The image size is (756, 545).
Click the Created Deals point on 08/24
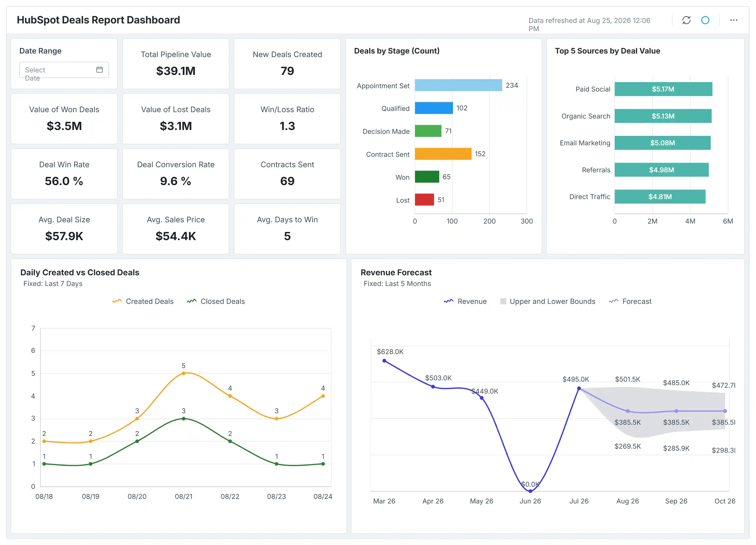pos(323,396)
